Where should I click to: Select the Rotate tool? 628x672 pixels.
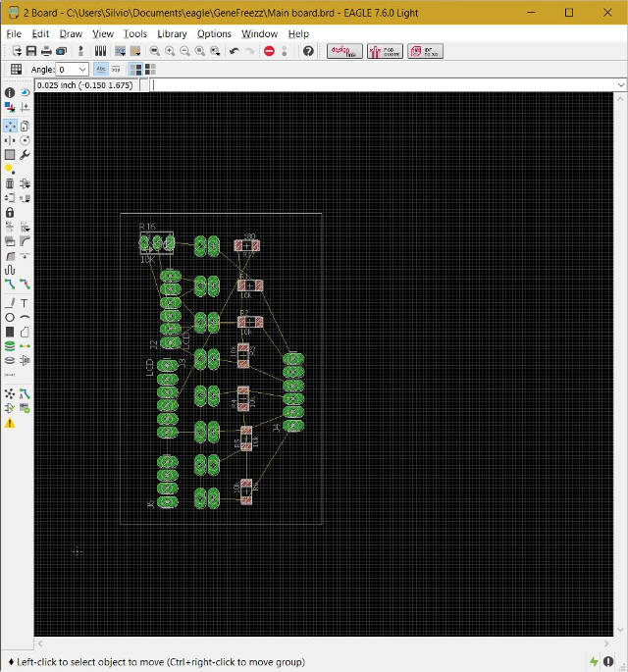[25, 140]
